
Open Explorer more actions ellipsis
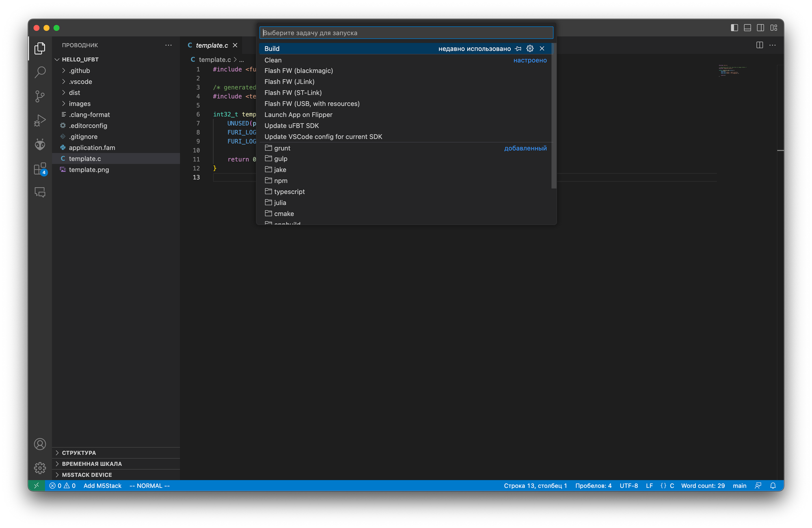tap(168, 45)
